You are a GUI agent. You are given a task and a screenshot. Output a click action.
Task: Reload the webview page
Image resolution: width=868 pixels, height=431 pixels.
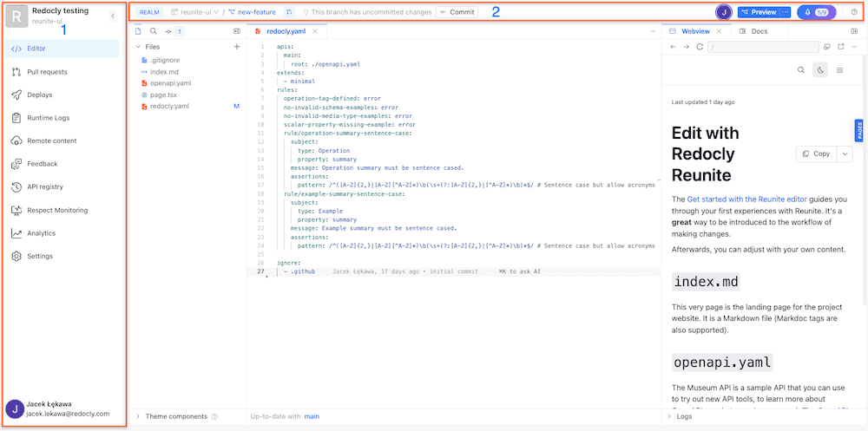(700, 47)
